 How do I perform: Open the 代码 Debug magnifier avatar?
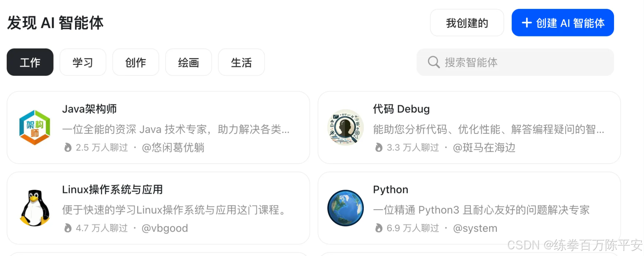click(345, 128)
